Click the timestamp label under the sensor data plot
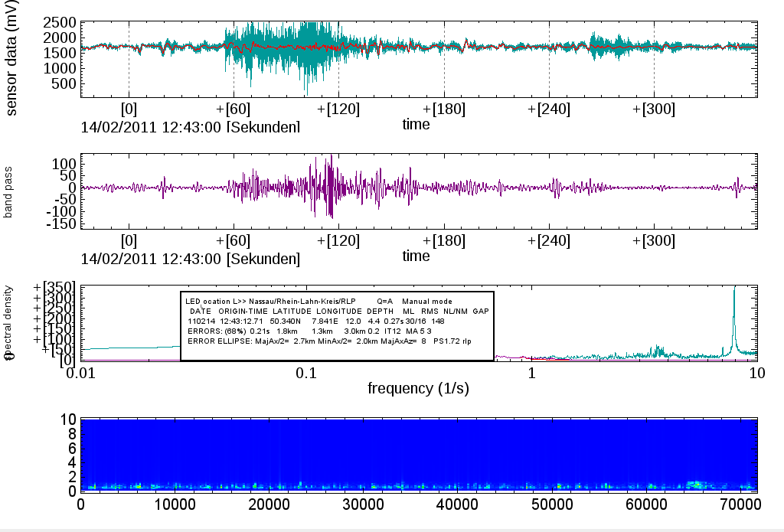The height and width of the screenshot is (532, 784). (x=190, y=126)
